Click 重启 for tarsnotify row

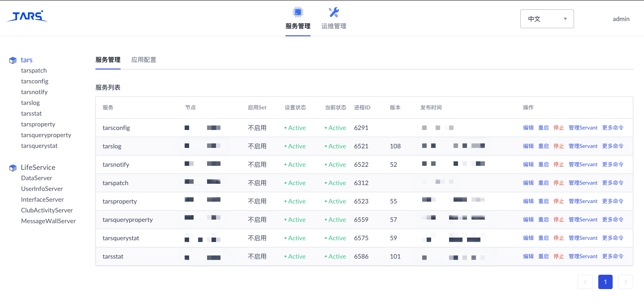point(544,164)
